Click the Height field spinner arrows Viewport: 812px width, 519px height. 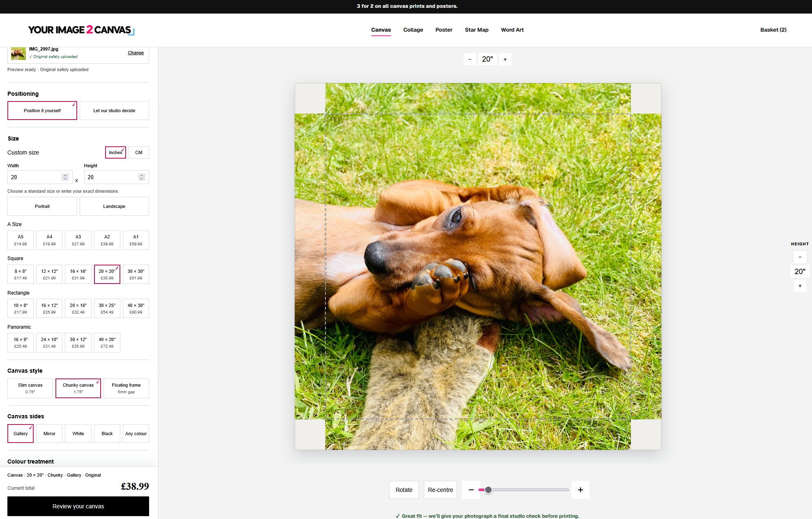click(x=142, y=177)
